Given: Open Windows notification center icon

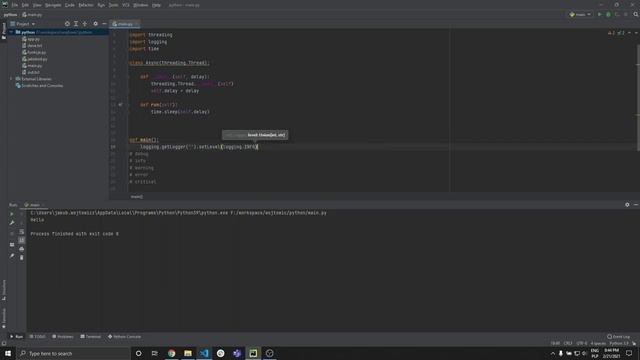Looking at the screenshot, I should coord(629,353).
